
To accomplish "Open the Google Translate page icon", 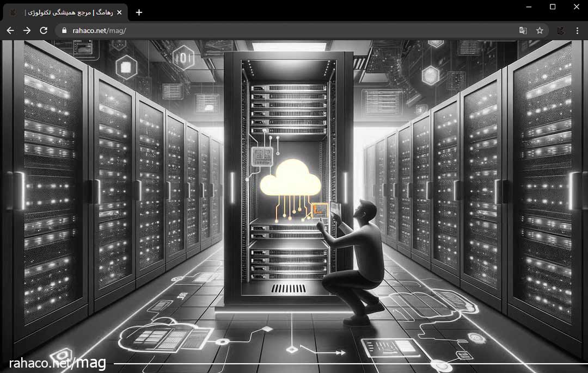I will pyautogui.click(x=523, y=30).
